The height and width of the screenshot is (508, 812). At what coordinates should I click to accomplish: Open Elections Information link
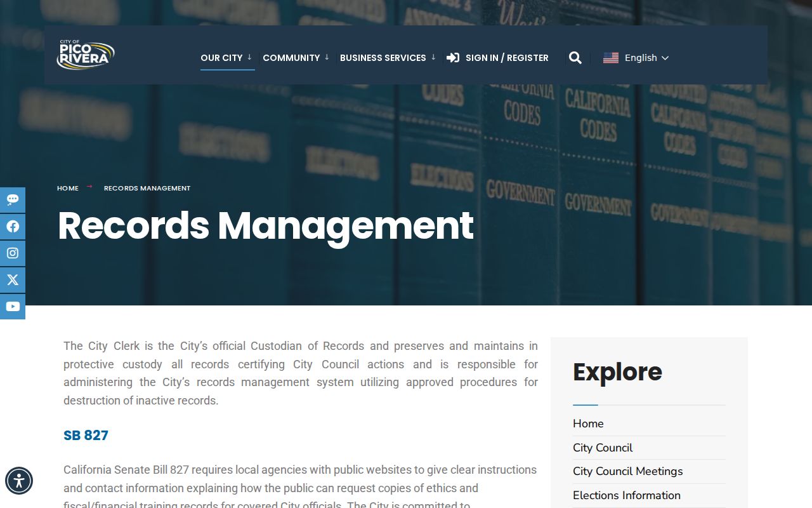pyautogui.click(x=627, y=495)
